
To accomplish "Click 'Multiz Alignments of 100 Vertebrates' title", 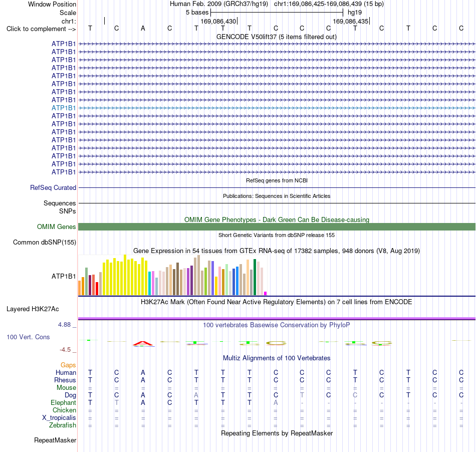I will click(277, 358).
